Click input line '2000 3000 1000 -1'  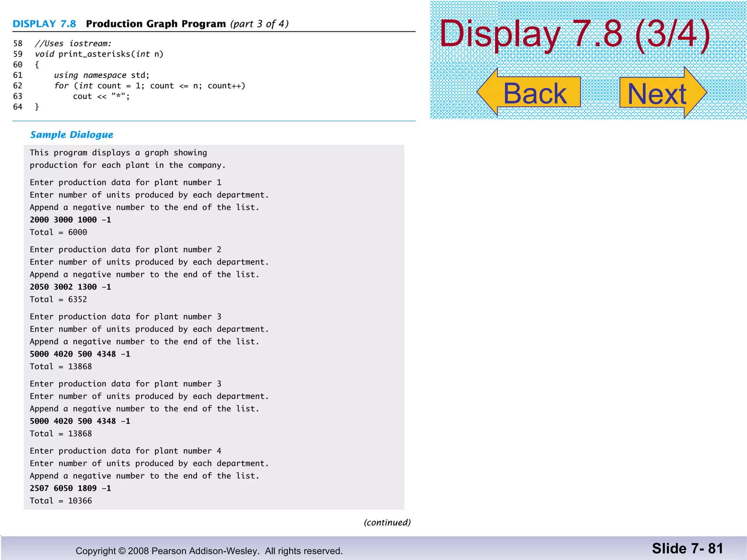click(x=70, y=220)
